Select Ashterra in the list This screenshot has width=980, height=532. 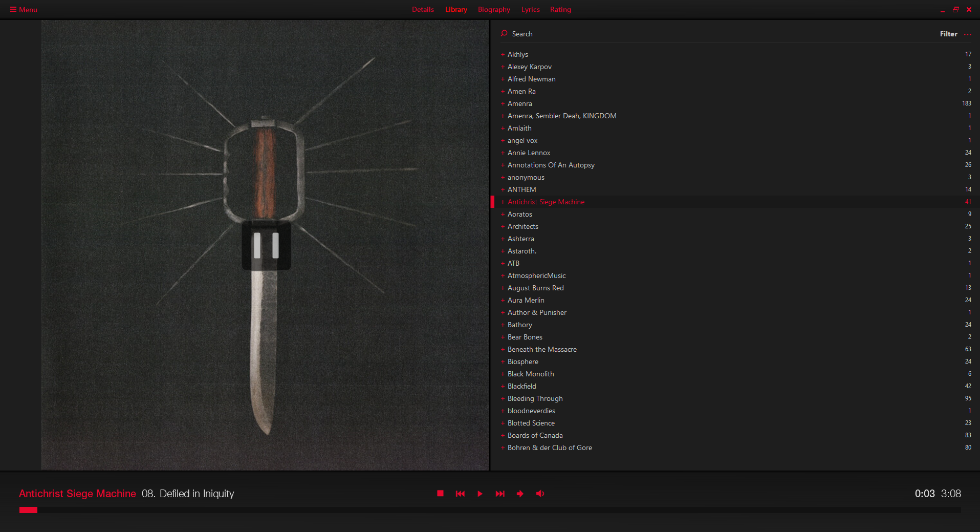[520, 239]
